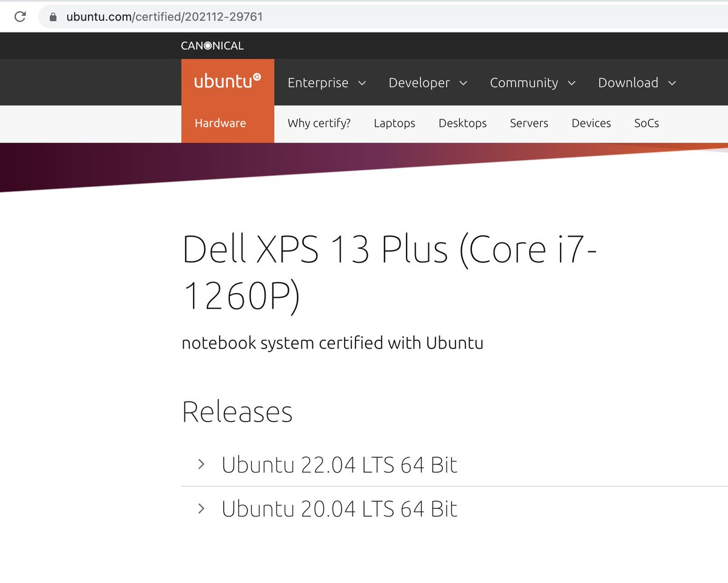Click the browser reload icon
This screenshot has height=583, width=728.
pos(20,17)
